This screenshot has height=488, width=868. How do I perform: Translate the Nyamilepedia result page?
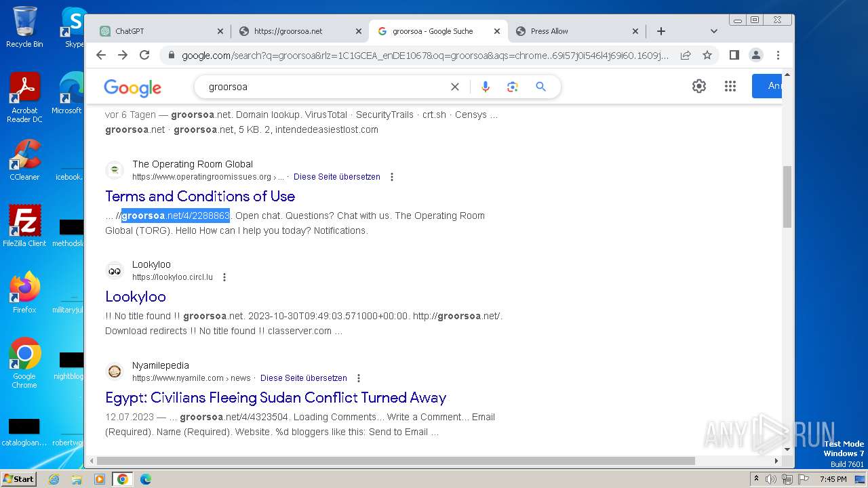(x=304, y=378)
